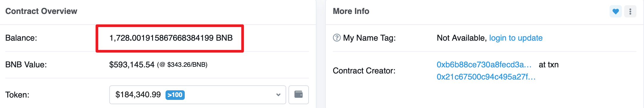This screenshot has width=644, height=108.
Task: Click the Contract Creator label
Action: [x=364, y=71]
